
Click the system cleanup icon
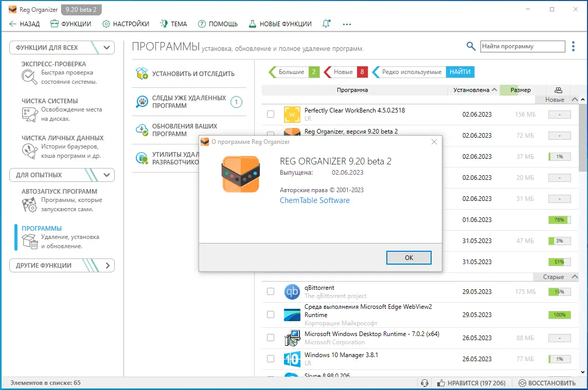(30, 114)
